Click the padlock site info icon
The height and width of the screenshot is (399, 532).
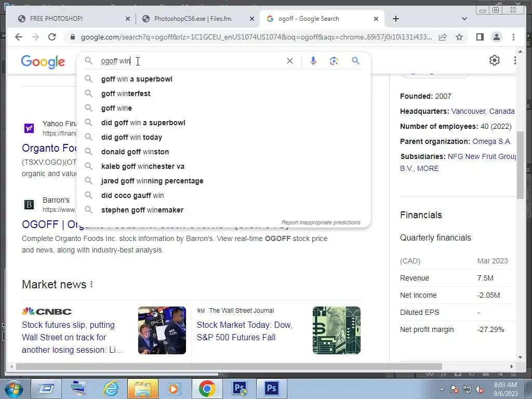pos(72,37)
